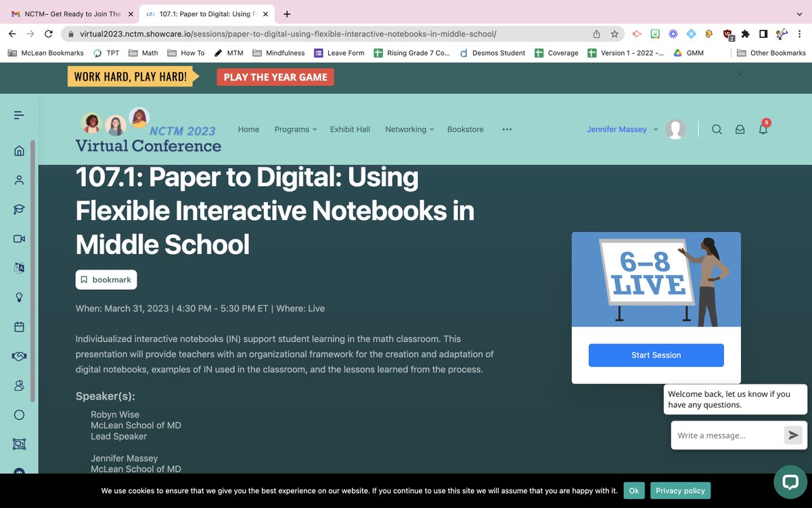The width and height of the screenshot is (812, 508).
Task: Click the Write a message chat field
Action: [x=727, y=436]
